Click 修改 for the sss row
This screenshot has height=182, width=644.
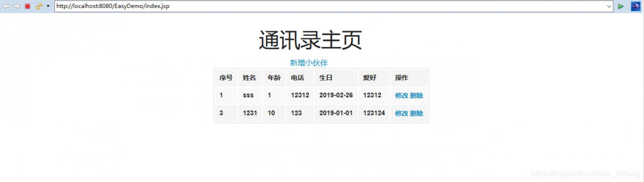pos(401,95)
